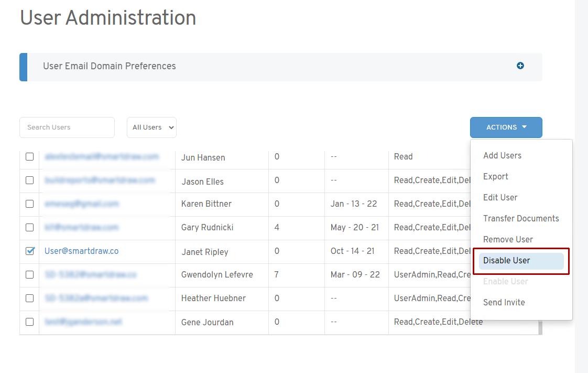Expand User Email Domain Preferences plus icon
Viewport: 588px width, 373px height.
520,66
